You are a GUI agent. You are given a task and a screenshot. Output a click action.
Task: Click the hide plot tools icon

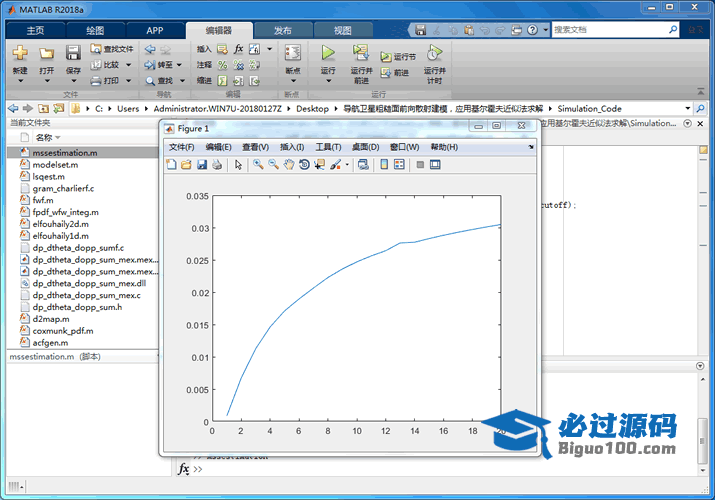420,165
